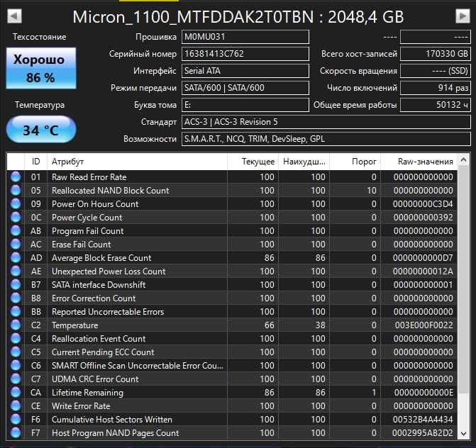Click the status orb for Cumulative Host Sectors Written

click(16, 419)
